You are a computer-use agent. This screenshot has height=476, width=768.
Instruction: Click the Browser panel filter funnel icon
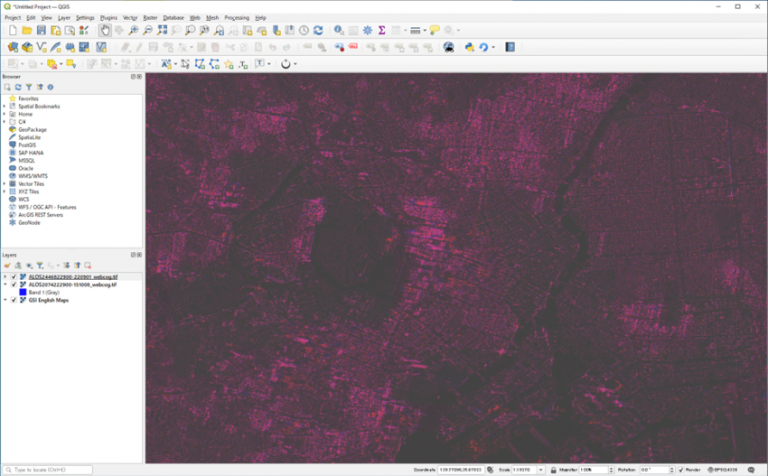tap(29, 87)
